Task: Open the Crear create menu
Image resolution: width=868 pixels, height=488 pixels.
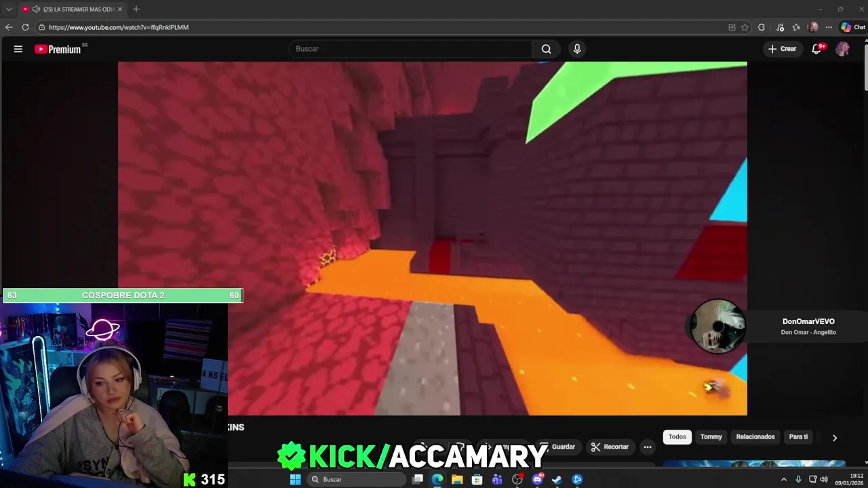Action: [782, 49]
